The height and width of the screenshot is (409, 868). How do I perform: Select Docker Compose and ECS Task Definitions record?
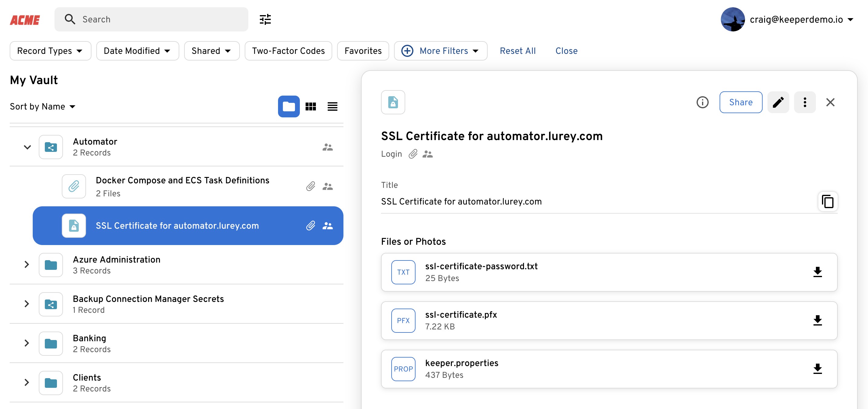click(182, 186)
